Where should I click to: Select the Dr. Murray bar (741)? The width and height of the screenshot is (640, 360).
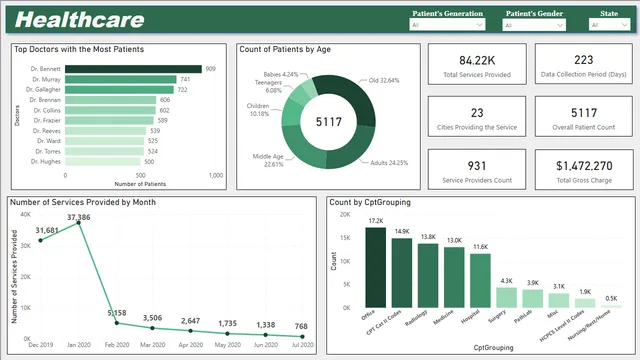[x=120, y=79]
